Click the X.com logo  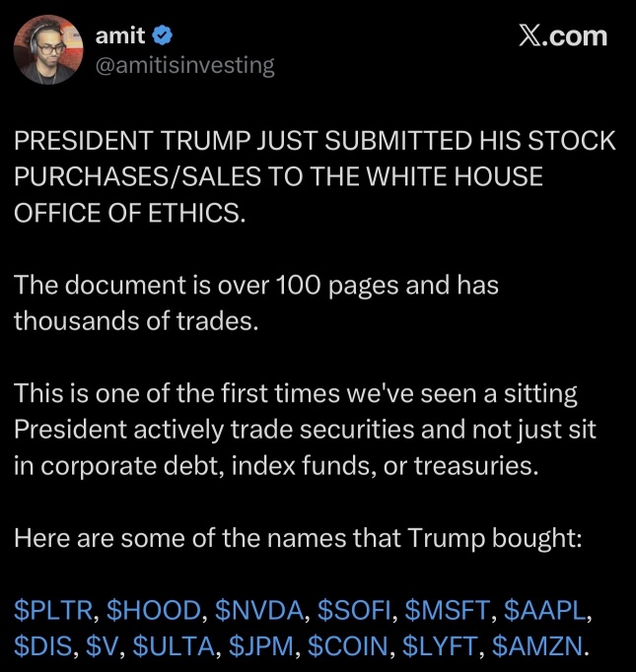(563, 36)
